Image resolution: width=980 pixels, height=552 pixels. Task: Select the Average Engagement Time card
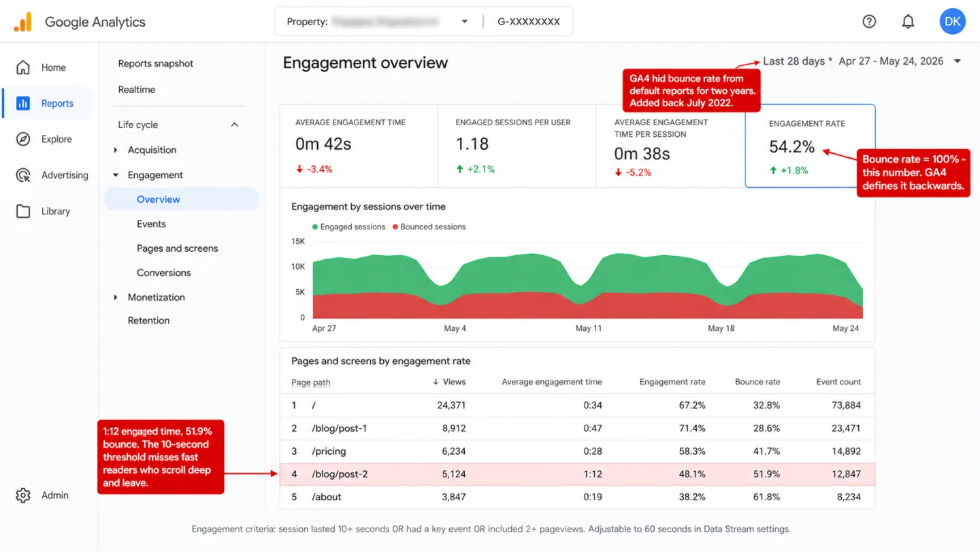pos(359,146)
